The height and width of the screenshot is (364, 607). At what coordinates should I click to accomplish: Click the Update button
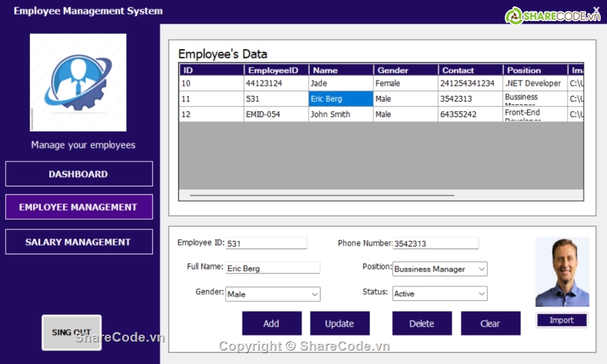339,324
